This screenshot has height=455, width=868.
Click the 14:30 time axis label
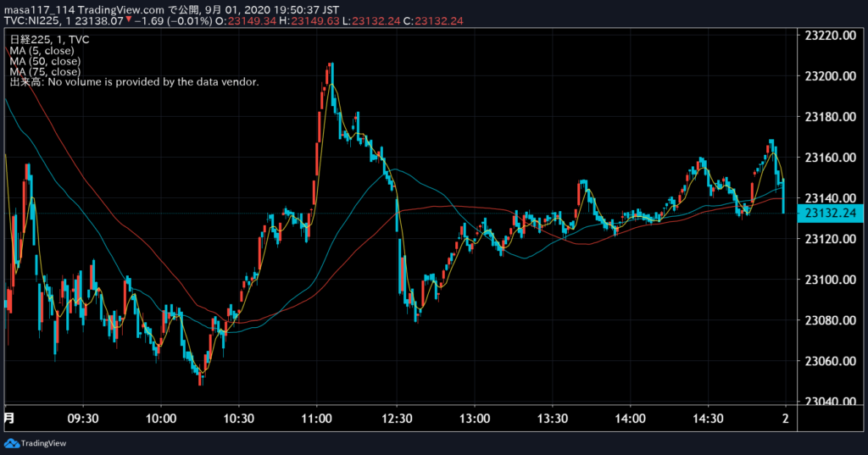708,419
